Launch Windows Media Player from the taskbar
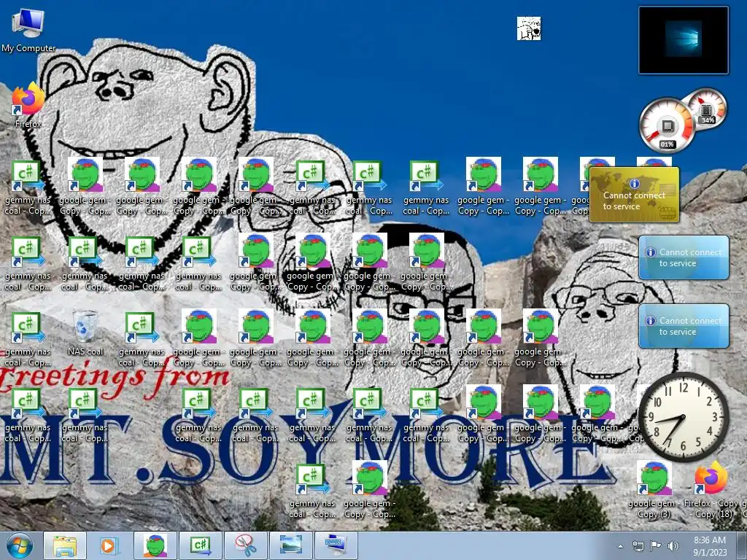This screenshot has width=747, height=560. pyautogui.click(x=109, y=545)
